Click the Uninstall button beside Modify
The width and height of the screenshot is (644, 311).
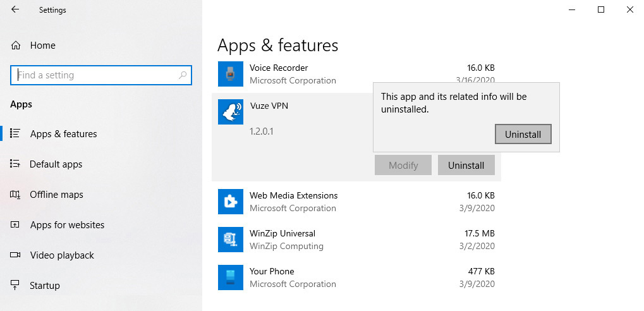[466, 165]
